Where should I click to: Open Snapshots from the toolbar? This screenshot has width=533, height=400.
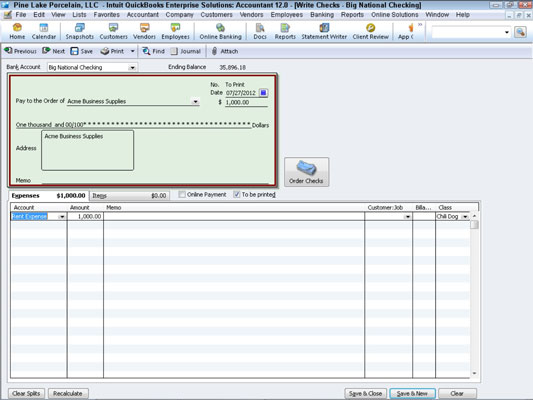coord(80,31)
